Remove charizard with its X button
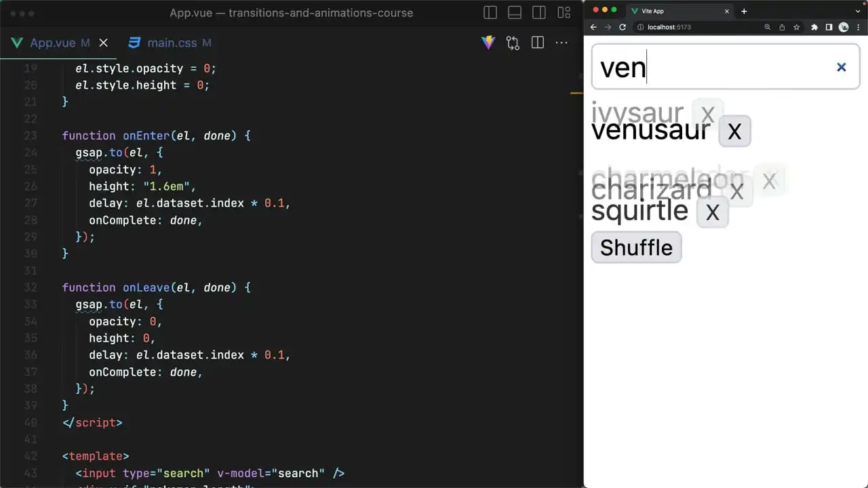Image resolution: width=868 pixels, height=488 pixels. point(737,192)
